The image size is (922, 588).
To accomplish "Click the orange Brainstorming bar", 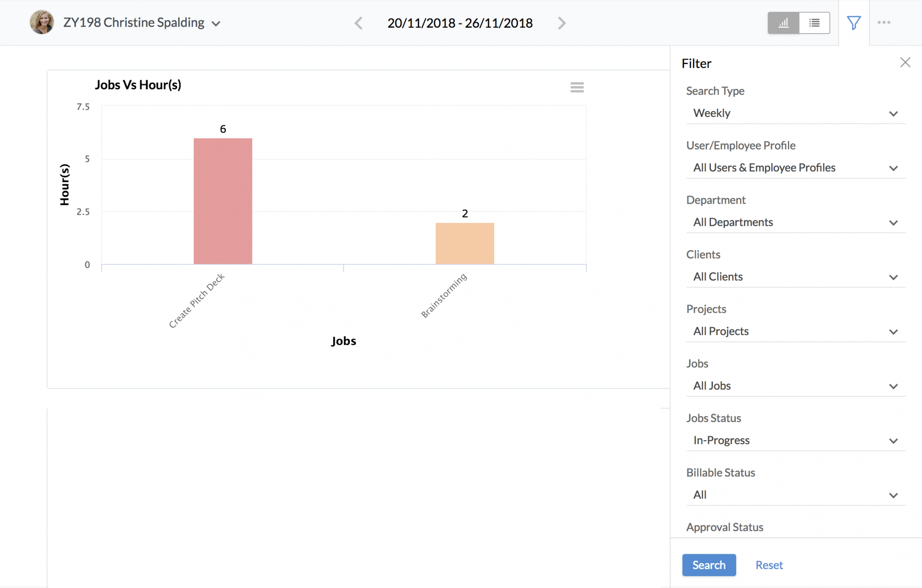I will [465, 243].
